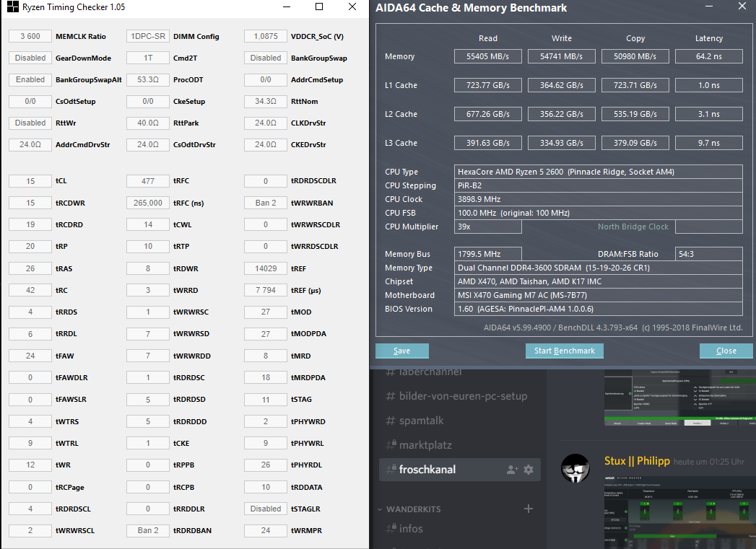756x549 pixels.
Task: Click the Memory Copy 50980 MB/s result
Action: coord(635,56)
